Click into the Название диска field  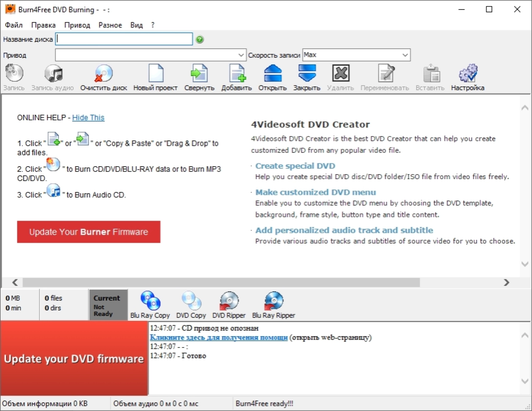124,39
